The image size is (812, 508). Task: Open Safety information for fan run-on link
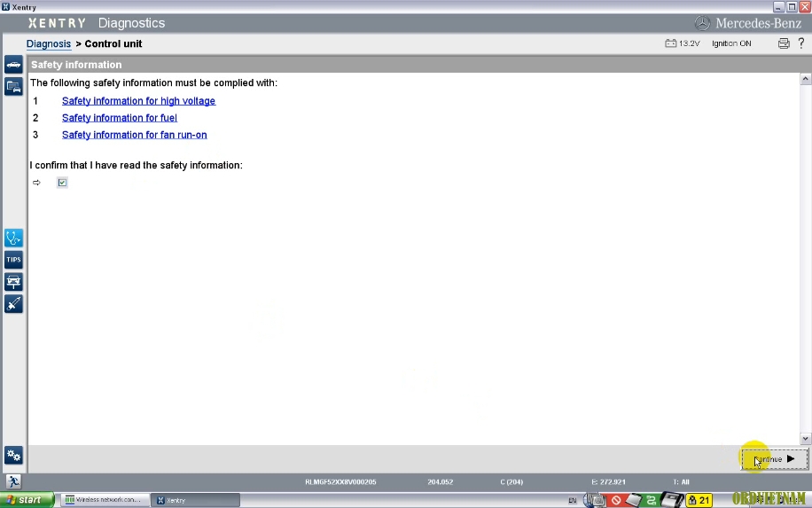click(x=134, y=135)
